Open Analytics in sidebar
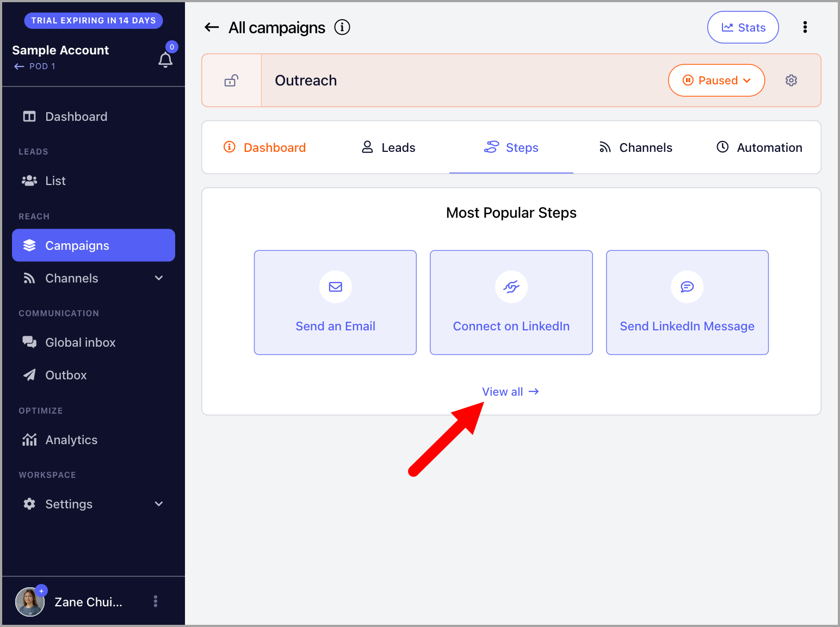 coord(94,440)
